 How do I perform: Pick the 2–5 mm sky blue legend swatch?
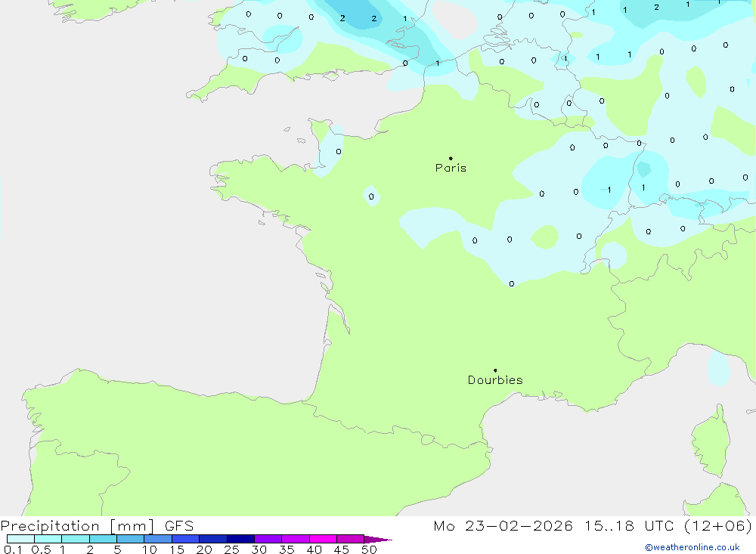103,539
